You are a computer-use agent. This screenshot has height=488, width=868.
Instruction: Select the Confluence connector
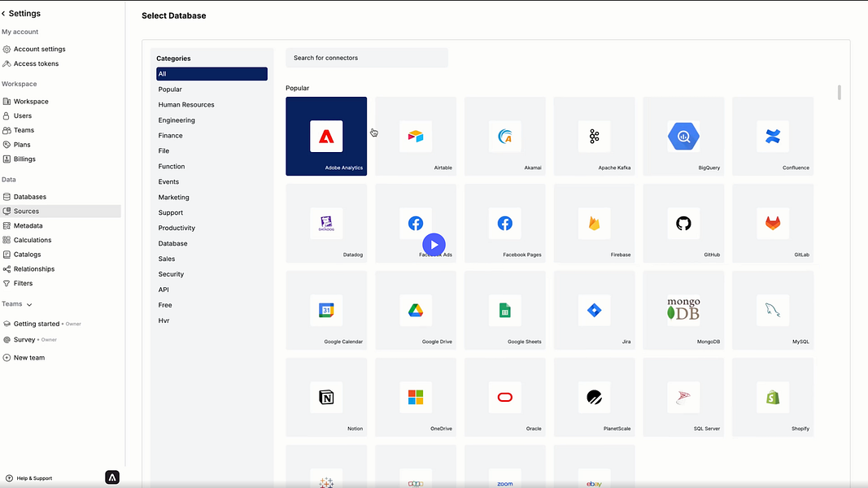[x=773, y=136]
